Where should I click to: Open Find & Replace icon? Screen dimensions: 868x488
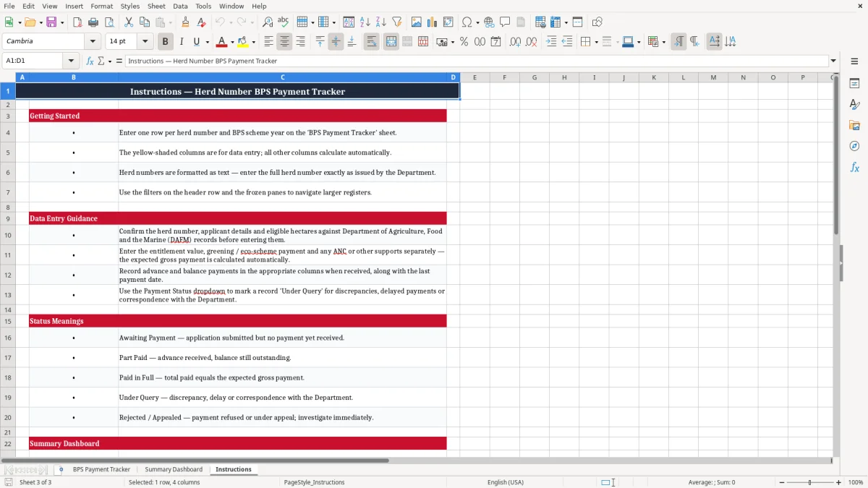click(268, 22)
